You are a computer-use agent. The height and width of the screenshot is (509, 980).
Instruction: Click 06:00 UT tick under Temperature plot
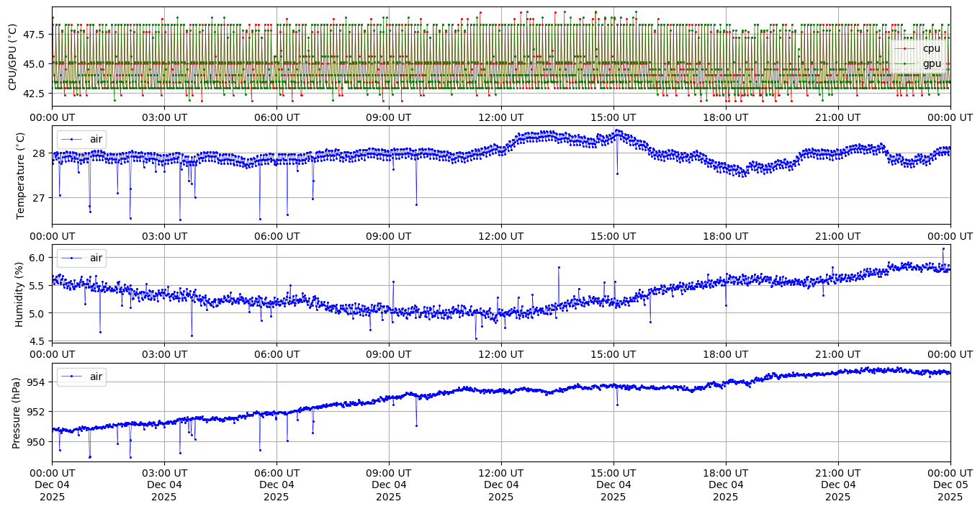(x=276, y=236)
